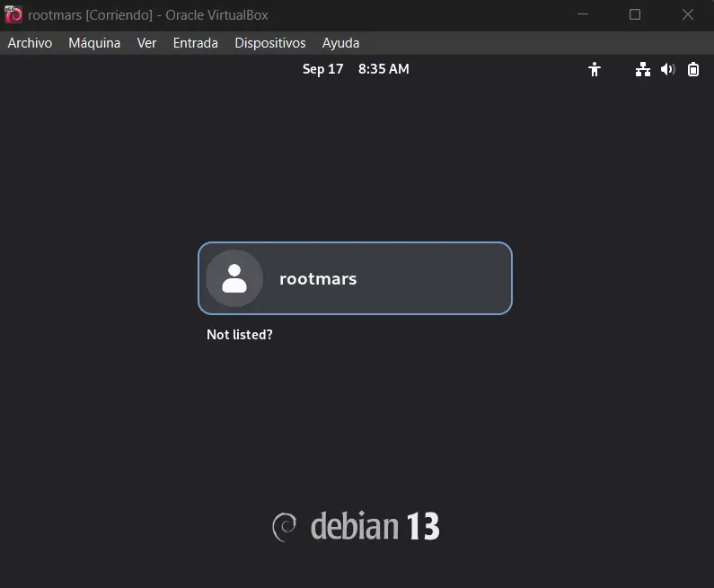Click the rootmars user avatar icon

pos(234,278)
